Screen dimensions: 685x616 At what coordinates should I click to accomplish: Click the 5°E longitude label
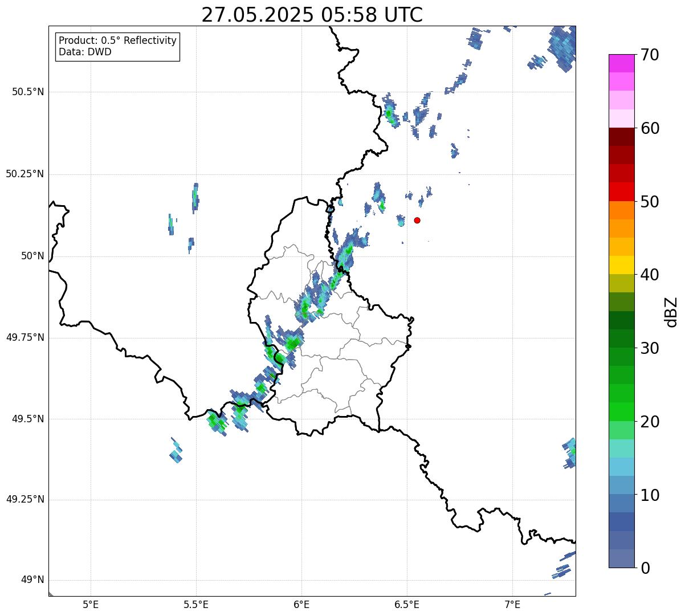pos(91,605)
